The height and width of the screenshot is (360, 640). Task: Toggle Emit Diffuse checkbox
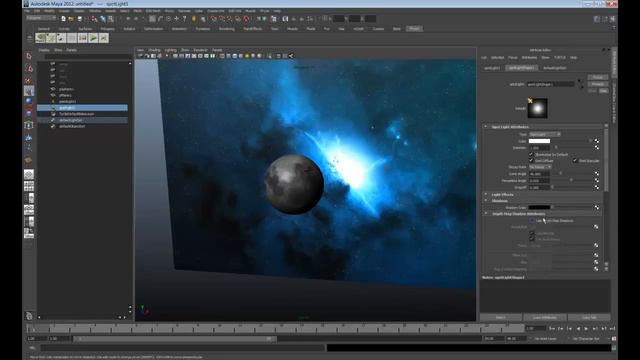[x=531, y=160]
